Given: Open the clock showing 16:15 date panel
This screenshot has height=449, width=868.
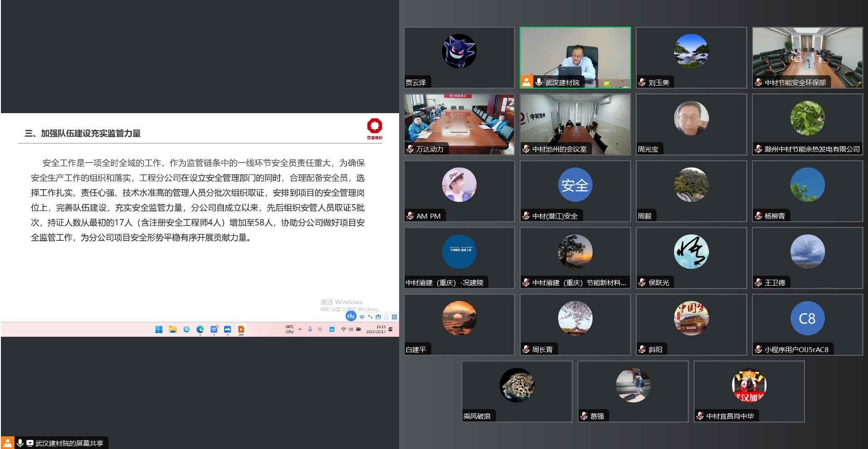Looking at the screenshot, I should [376, 330].
